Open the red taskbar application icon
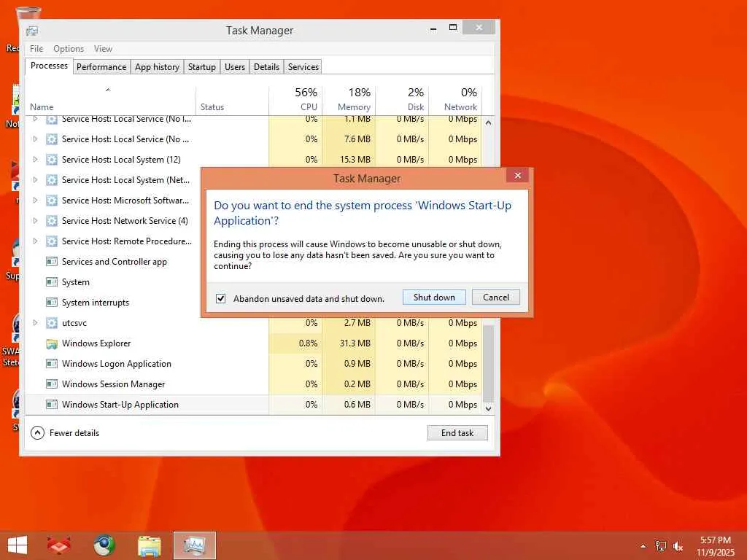The image size is (747, 560). [59, 545]
